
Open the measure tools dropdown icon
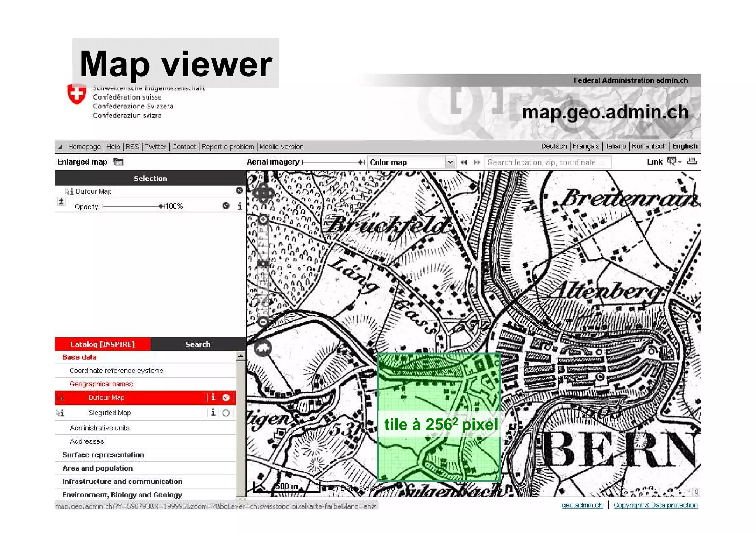coord(674,162)
